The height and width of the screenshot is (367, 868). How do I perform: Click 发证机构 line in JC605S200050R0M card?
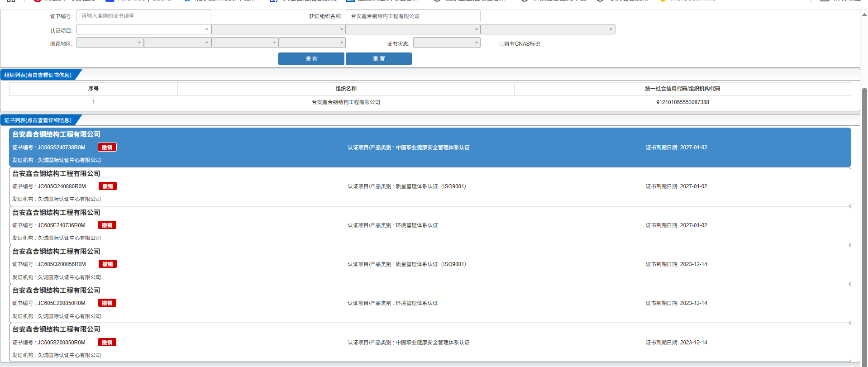57,355
